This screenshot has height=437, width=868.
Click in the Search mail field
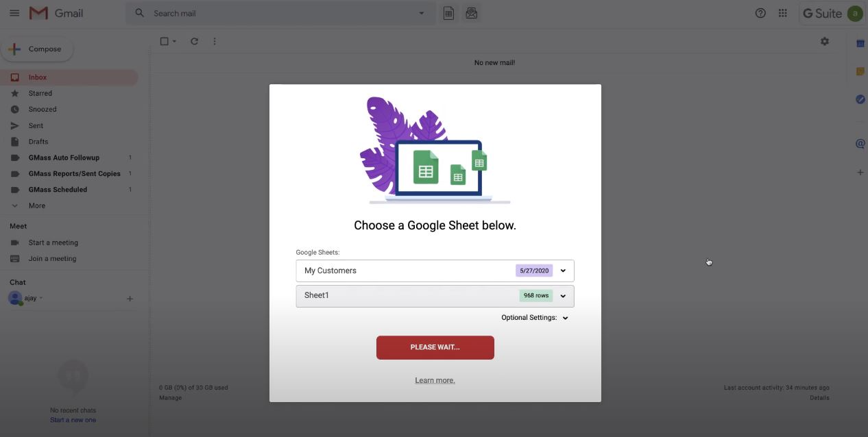pyautogui.click(x=281, y=13)
